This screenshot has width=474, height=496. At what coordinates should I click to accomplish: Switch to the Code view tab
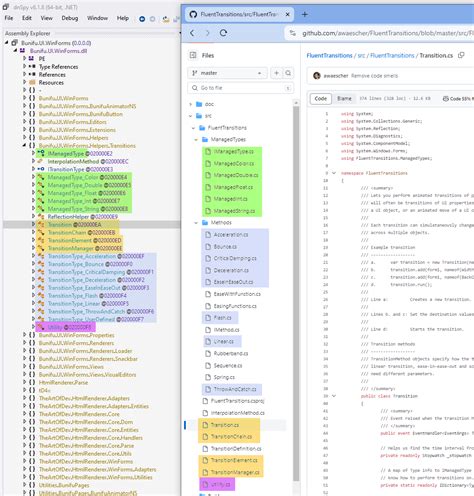click(320, 99)
